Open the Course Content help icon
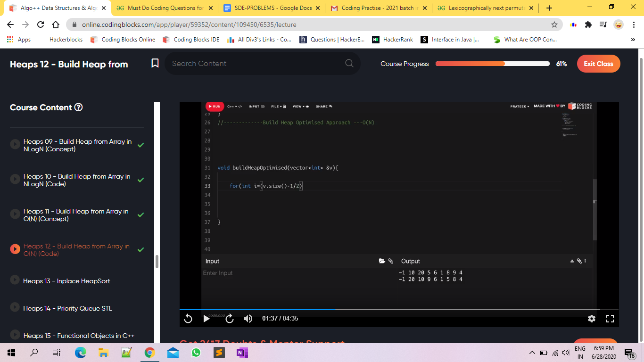The height and width of the screenshot is (362, 644). (79, 107)
